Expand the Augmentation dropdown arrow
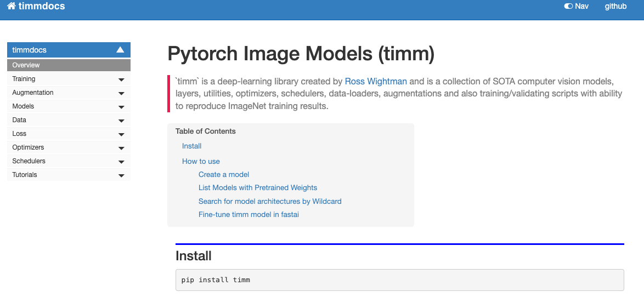Viewport: 644px width, 297px height. point(121,94)
